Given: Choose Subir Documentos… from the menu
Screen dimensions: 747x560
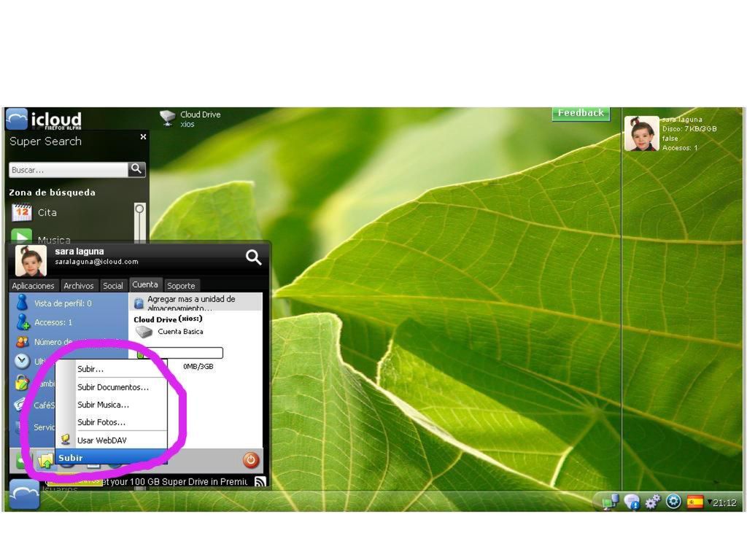Looking at the screenshot, I should tap(113, 387).
